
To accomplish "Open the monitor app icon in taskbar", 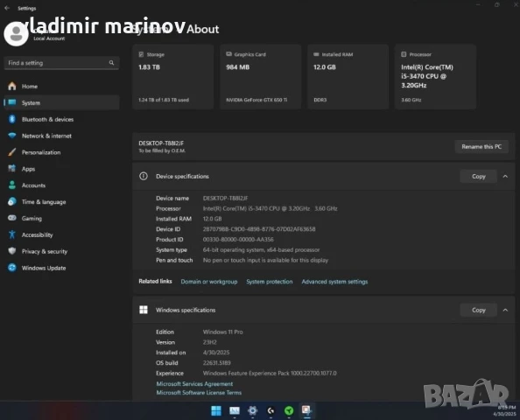I will 235,410.
